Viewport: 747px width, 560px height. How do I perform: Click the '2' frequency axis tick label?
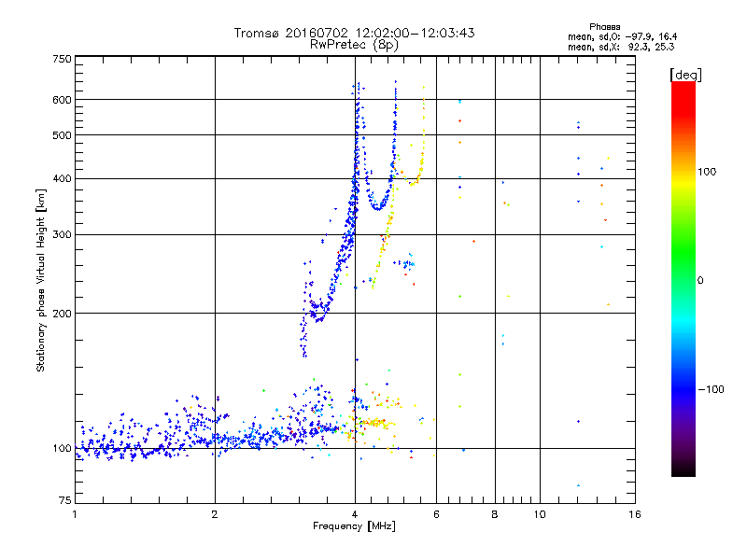point(215,514)
